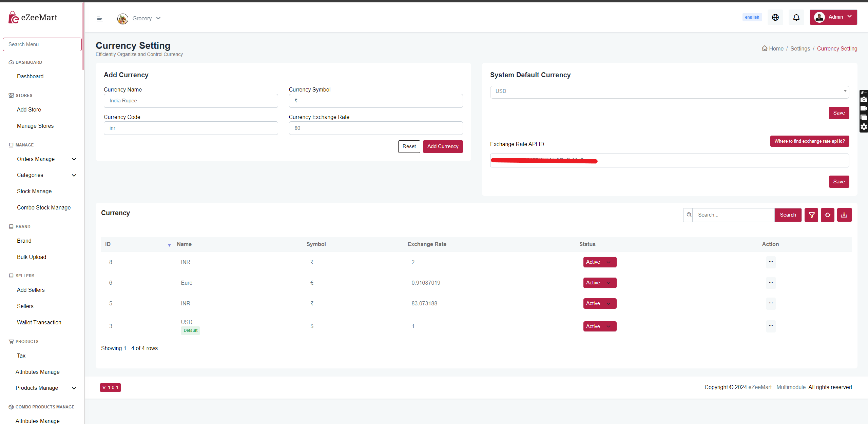Click the camera icon on right edge
868x424 pixels.
click(864, 99)
